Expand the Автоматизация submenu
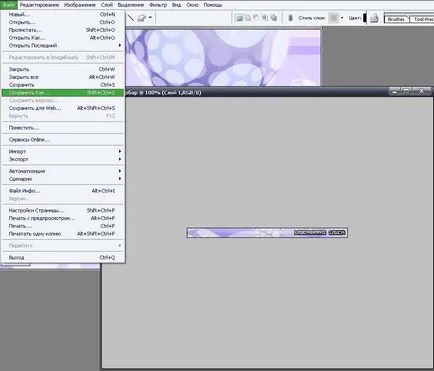The width and height of the screenshot is (434, 371). point(63,171)
